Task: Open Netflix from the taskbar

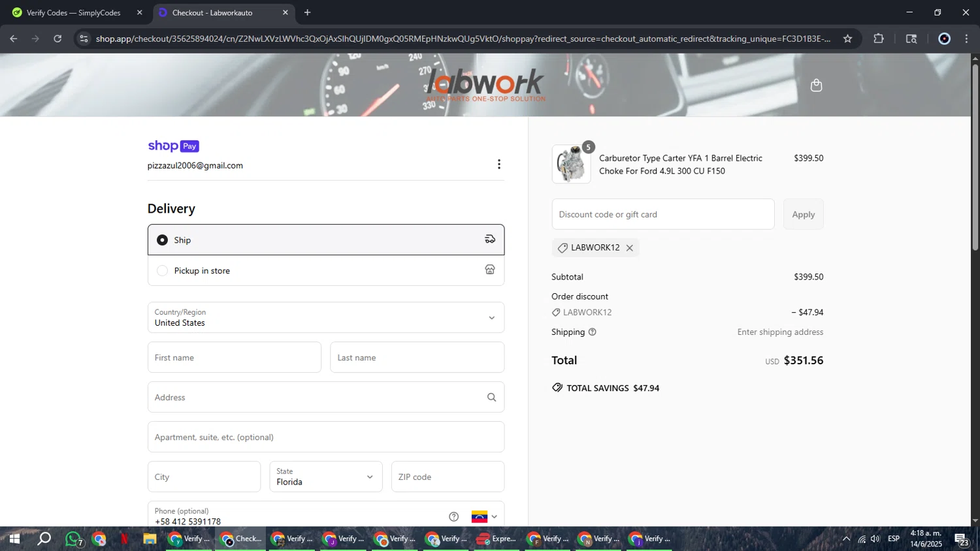Action: (124, 539)
